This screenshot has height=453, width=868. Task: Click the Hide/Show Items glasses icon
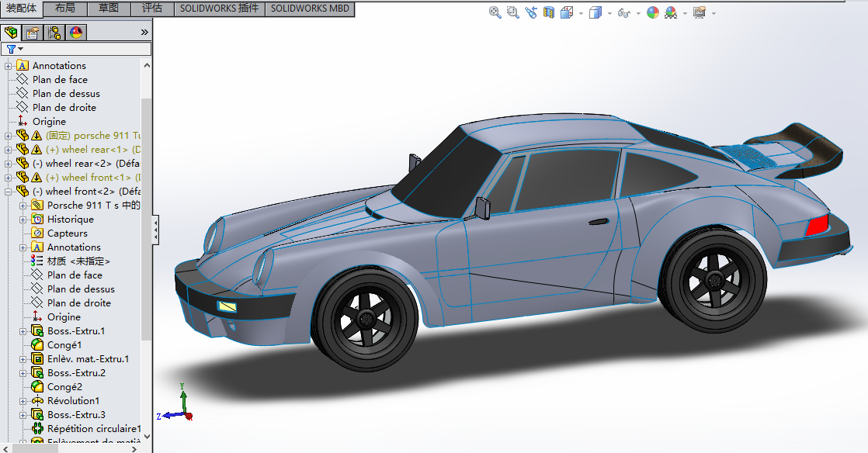624,12
